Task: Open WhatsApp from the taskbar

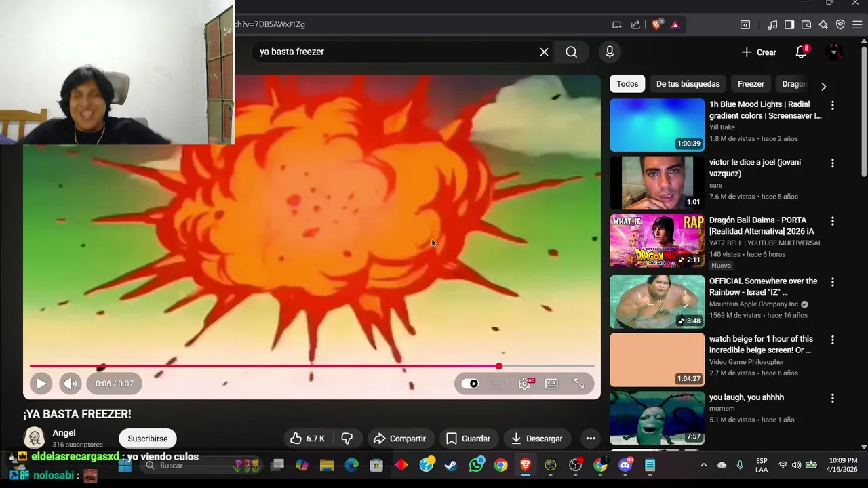Action: coord(476,465)
